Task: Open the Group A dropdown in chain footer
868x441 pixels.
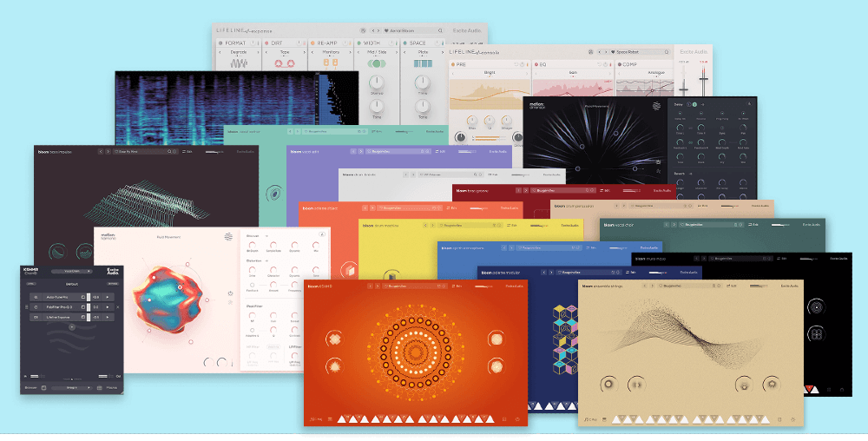Action: pos(71,388)
